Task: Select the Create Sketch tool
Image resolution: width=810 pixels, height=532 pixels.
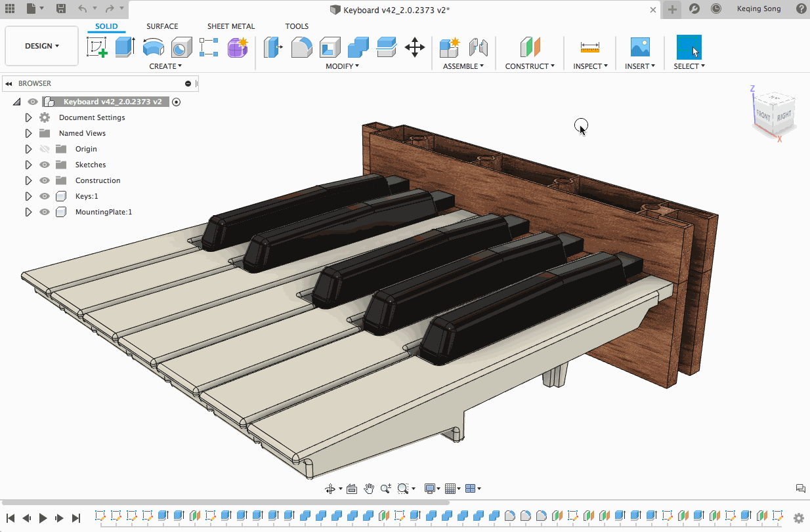Action: pyautogui.click(x=97, y=47)
